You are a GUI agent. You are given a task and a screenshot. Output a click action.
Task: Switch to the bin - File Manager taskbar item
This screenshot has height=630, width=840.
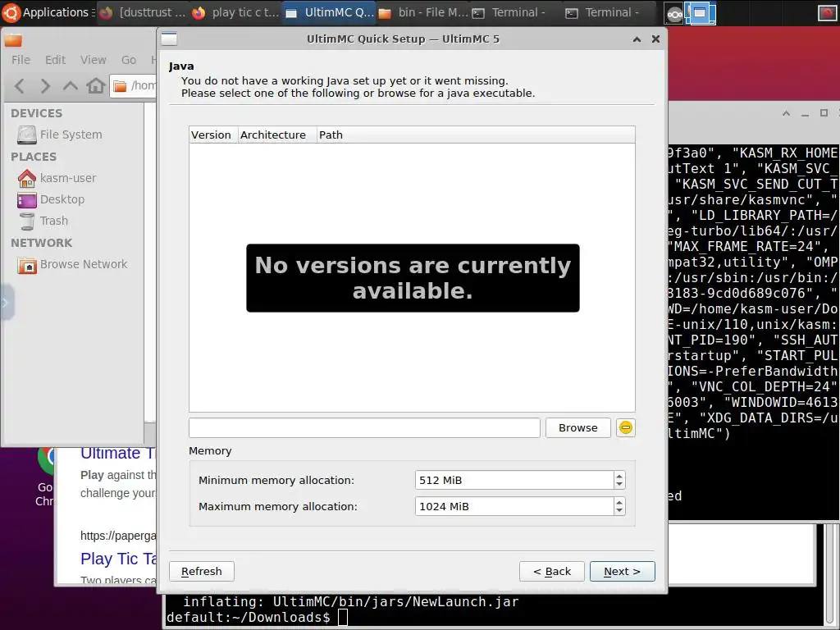coord(423,12)
